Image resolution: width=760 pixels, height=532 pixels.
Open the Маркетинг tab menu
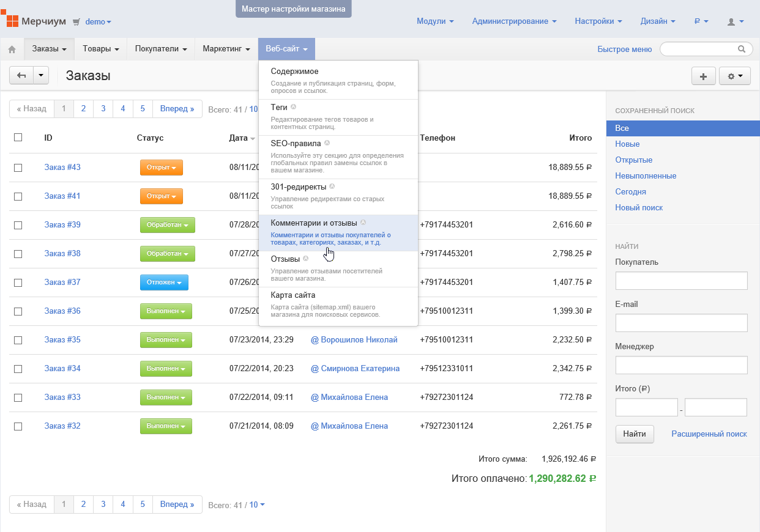click(x=226, y=49)
